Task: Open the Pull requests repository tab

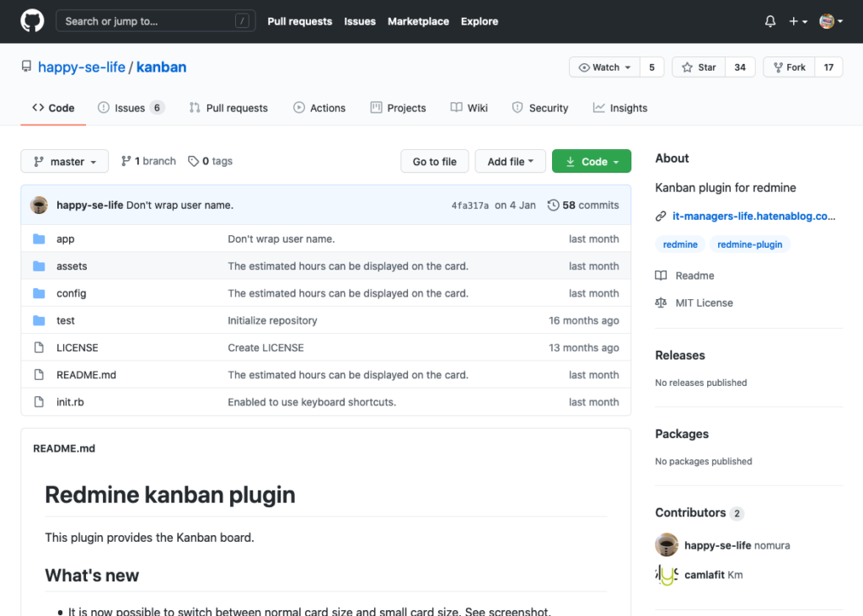Action: click(228, 108)
